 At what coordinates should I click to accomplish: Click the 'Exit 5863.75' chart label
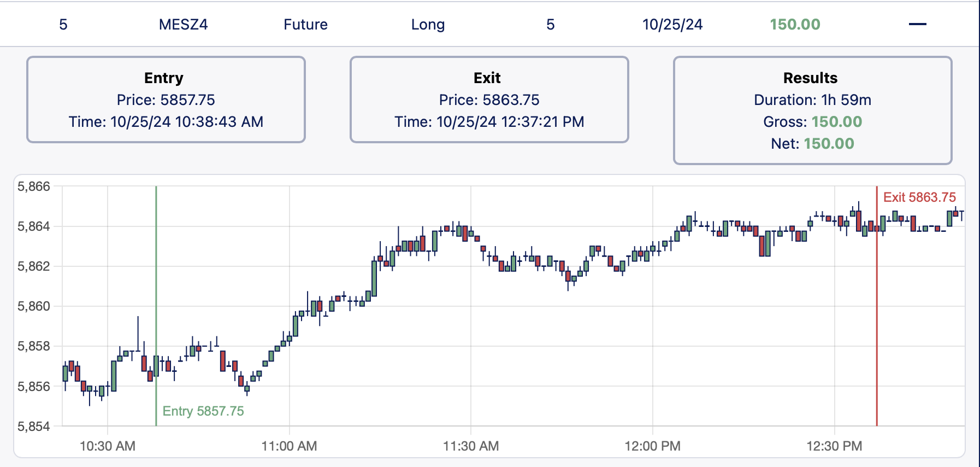click(919, 197)
